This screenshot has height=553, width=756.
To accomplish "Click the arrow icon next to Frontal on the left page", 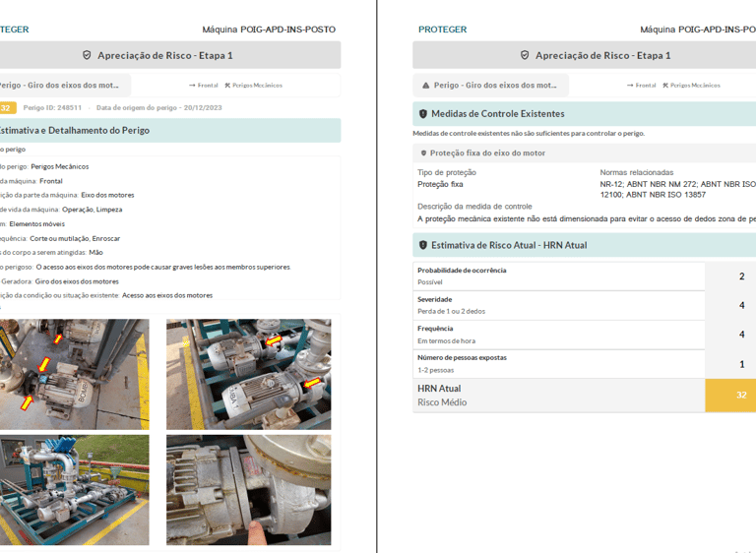I will [x=192, y=86].
